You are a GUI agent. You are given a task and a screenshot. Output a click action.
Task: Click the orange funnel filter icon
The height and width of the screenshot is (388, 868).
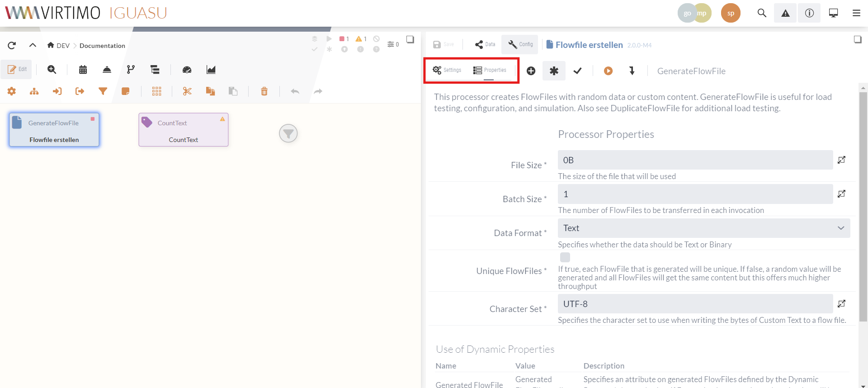(103, 91)
